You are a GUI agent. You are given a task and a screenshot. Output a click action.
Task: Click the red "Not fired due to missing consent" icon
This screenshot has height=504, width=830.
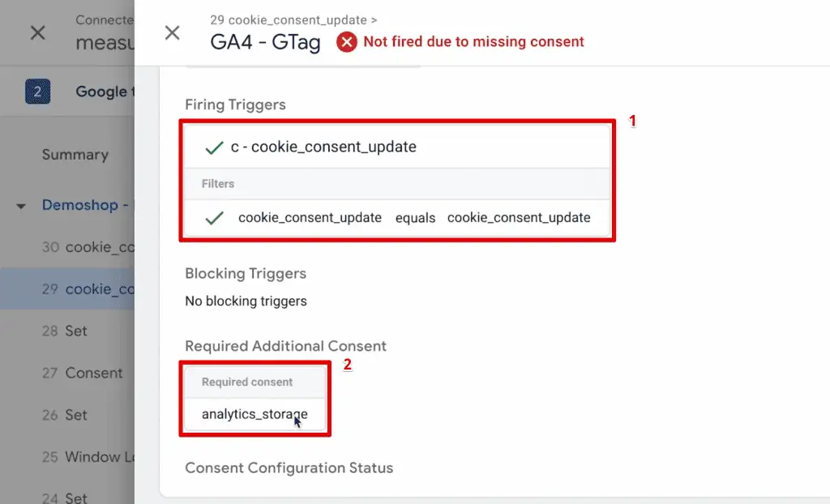[x=347, y=41]
